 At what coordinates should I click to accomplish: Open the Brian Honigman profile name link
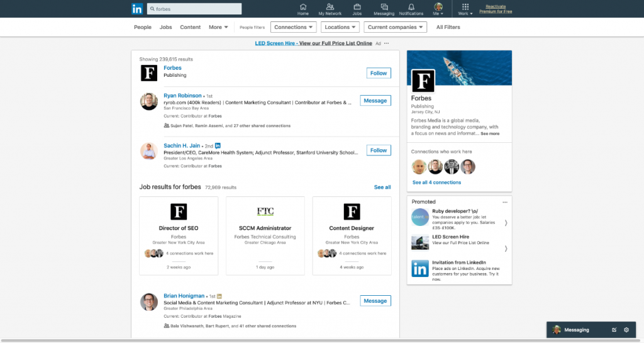pyautogui.click(x=184, y=296)
